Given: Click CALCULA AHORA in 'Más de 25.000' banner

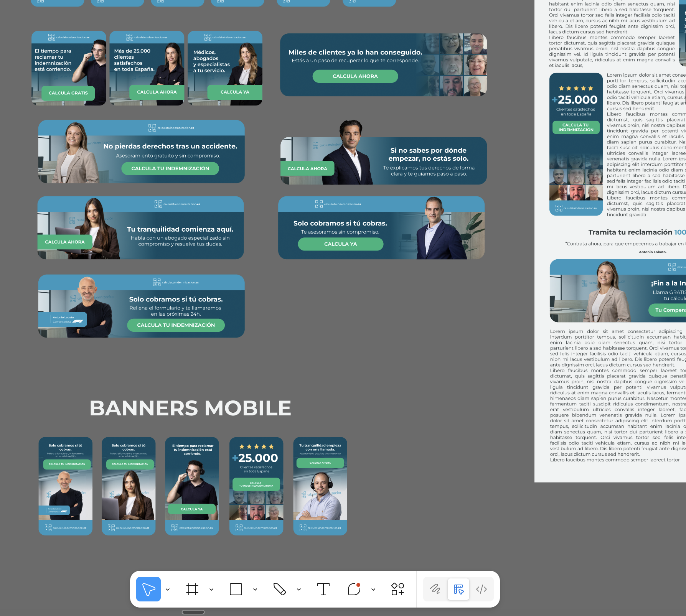Looking at the screenshot, I should (x=157, y=92).
